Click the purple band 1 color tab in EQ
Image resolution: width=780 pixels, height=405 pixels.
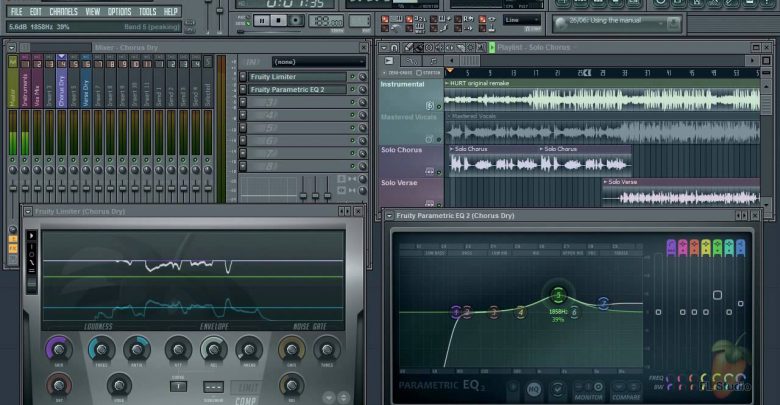671,248
